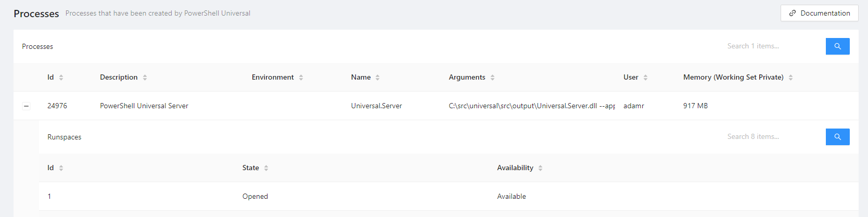
Task: Sort by User column sort icon
Action: (645, 78)
